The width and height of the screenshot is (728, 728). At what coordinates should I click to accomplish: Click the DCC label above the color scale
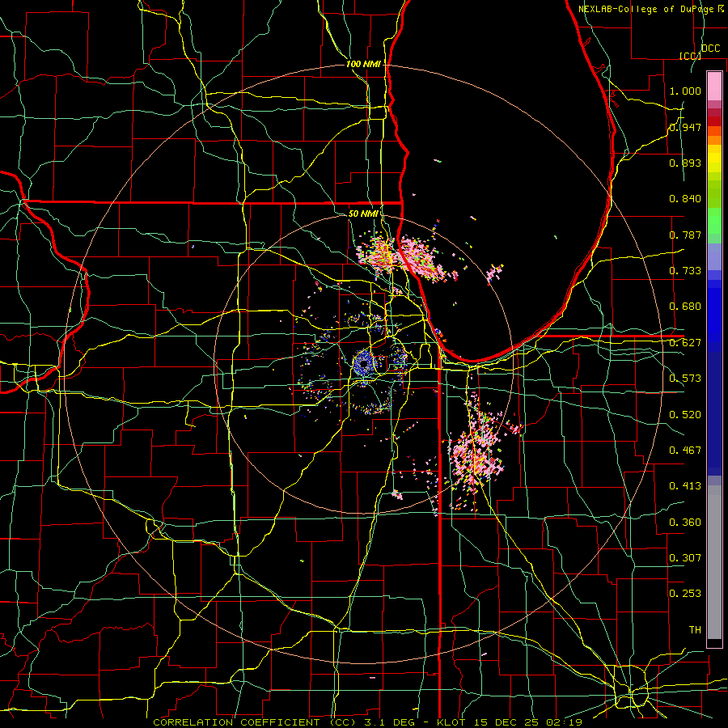(710, 49)
